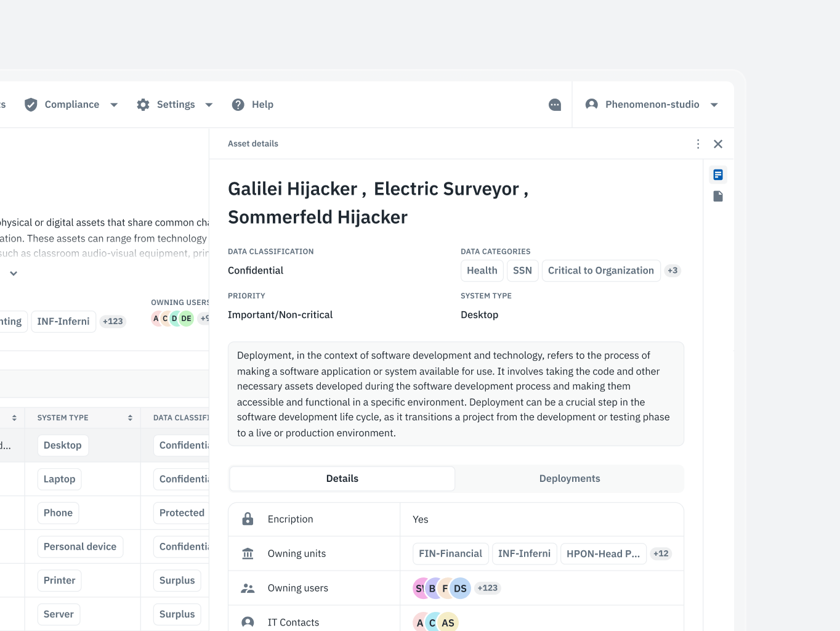Switch to the Deployments tab
840x631 pixels.
(569, 479)
